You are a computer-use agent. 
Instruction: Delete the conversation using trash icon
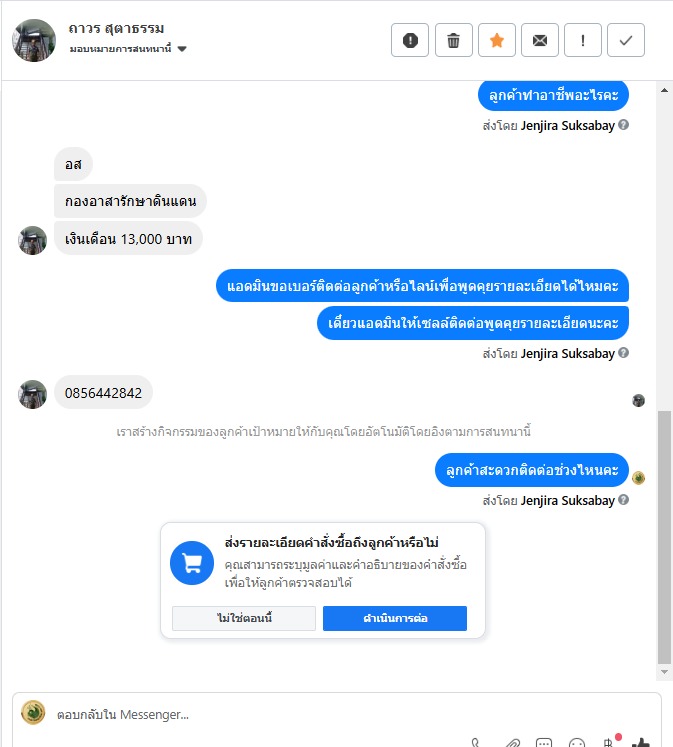tap(453, 40)
